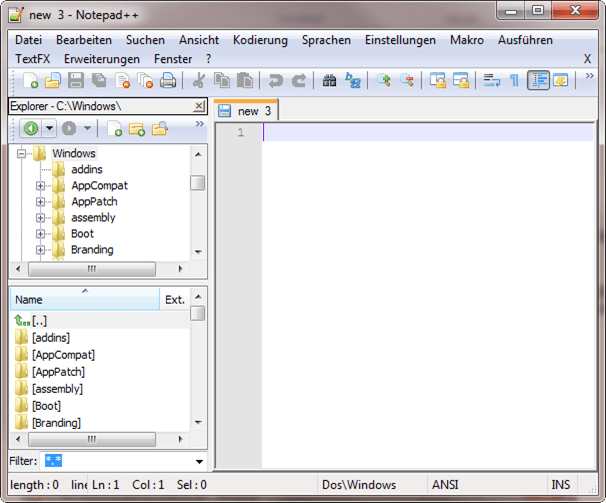Screen dimensions: 606x503
Task: Click file list horizontal scrollbar right arrow
Action: pos(180,439)
